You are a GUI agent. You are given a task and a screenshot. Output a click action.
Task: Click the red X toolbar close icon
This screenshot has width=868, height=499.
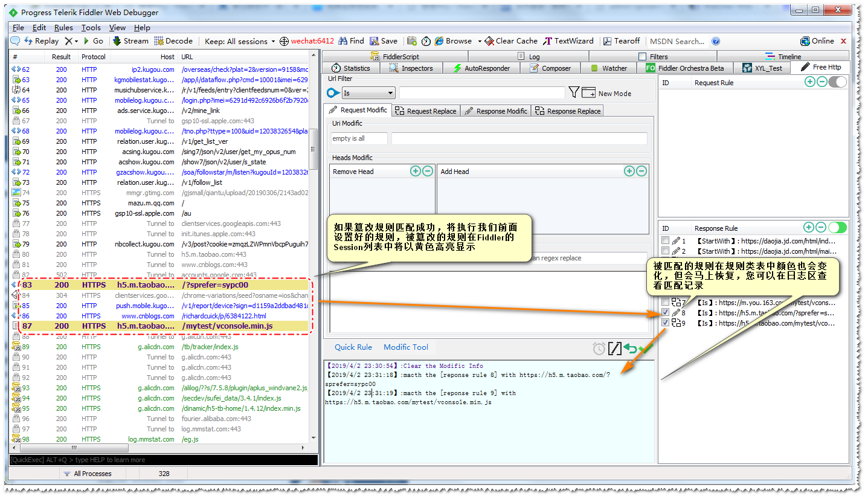844,42
